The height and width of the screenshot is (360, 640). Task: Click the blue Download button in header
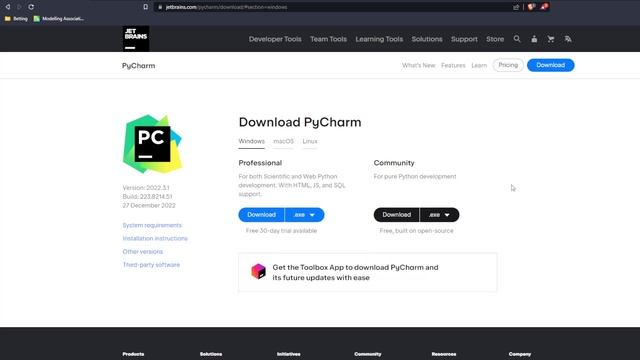550,65
